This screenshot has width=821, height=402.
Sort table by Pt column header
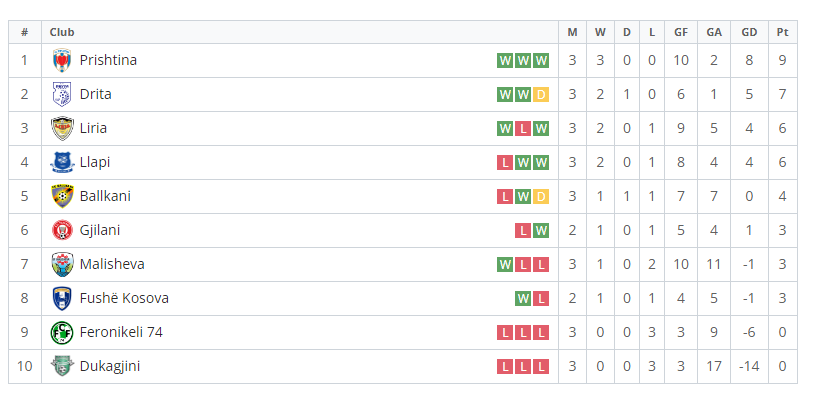(x=783, y=32)
